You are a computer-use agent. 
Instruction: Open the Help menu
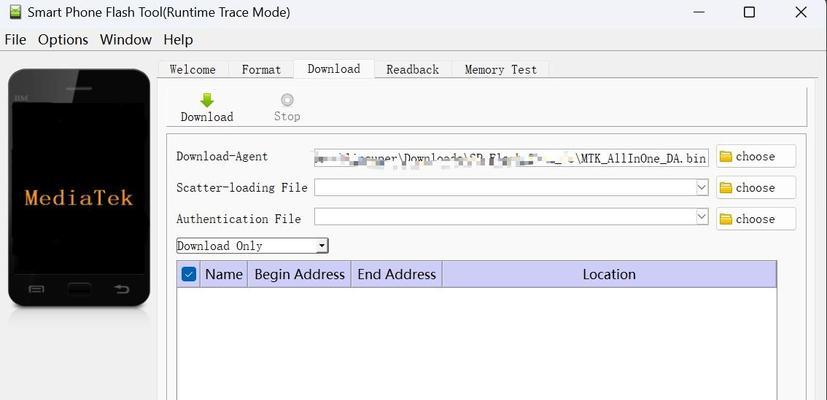coord(178,40)
